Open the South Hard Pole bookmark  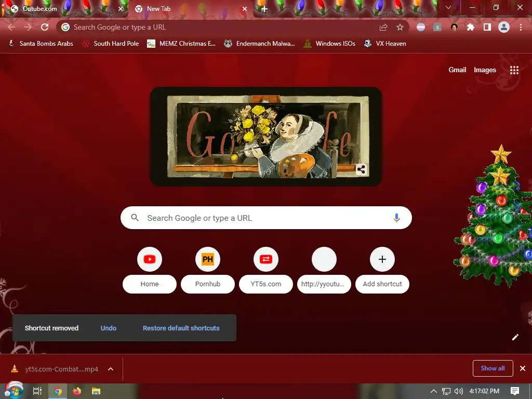[x=111, y=44]
